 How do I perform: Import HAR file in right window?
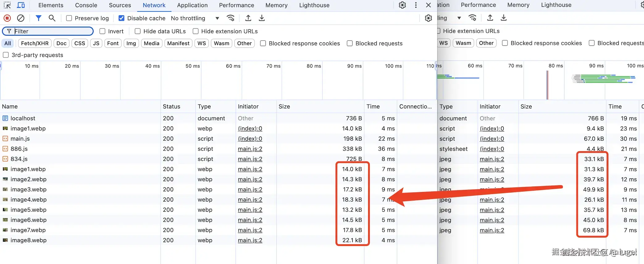490,18
